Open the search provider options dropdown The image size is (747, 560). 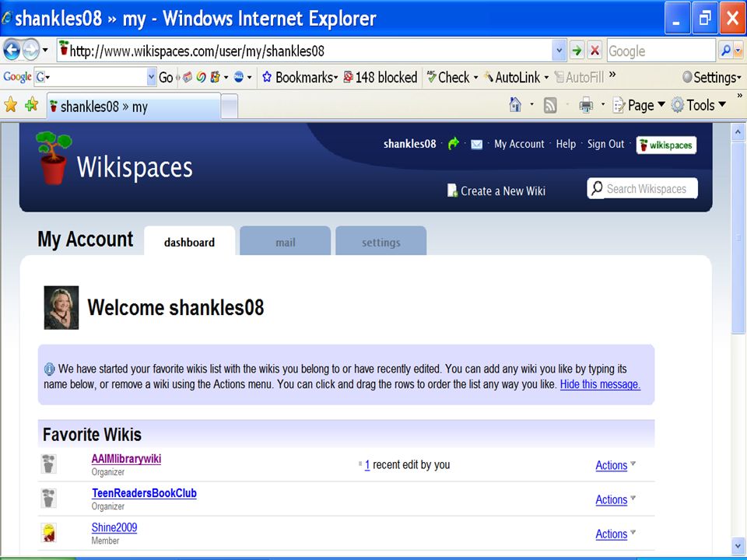[738, 51]
